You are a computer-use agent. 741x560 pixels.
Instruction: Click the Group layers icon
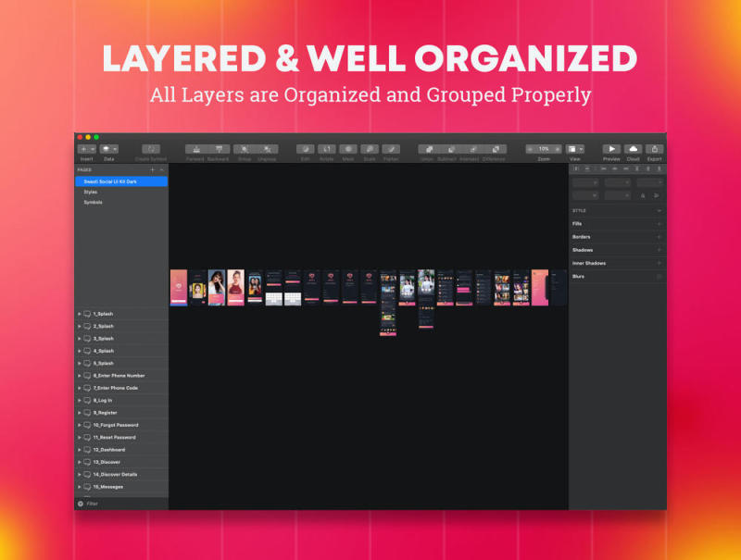tap(243, 149)
